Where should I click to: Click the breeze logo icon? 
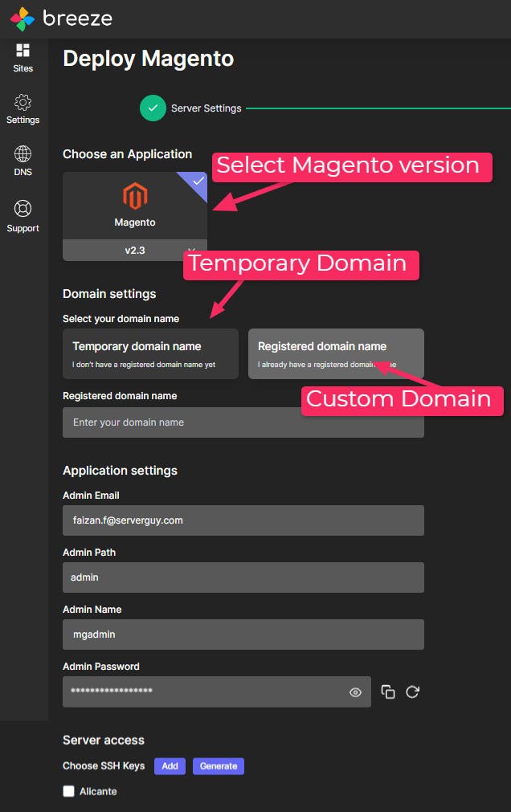click(x=22, y=19)
